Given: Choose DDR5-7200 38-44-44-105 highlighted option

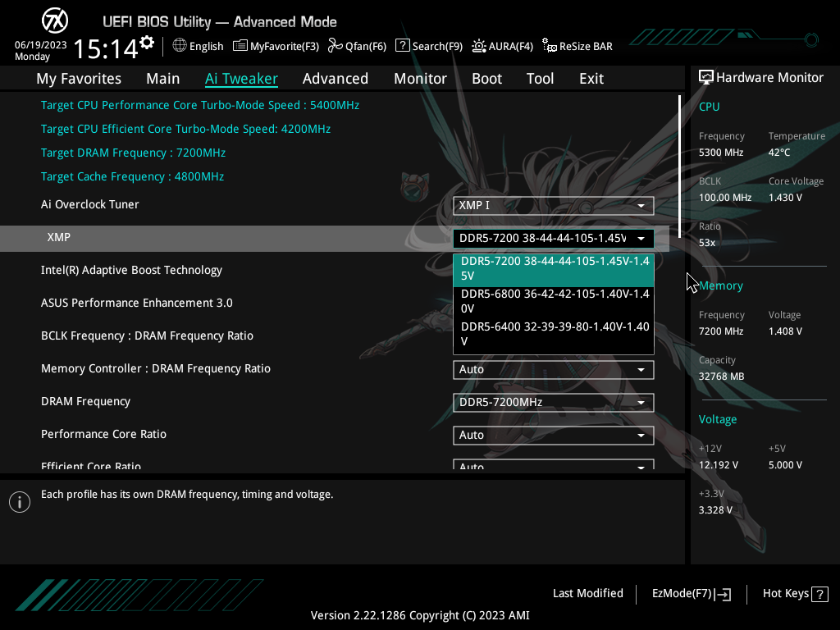Looking at the screenshot, I should coord(554,268).
